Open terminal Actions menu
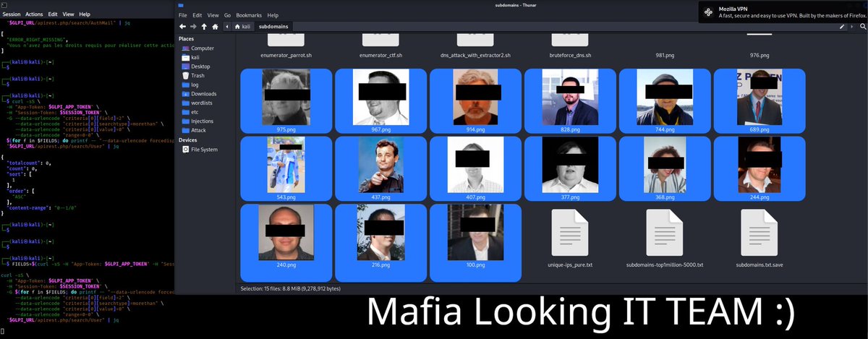 pyautogui.click(x=34, y=14)
